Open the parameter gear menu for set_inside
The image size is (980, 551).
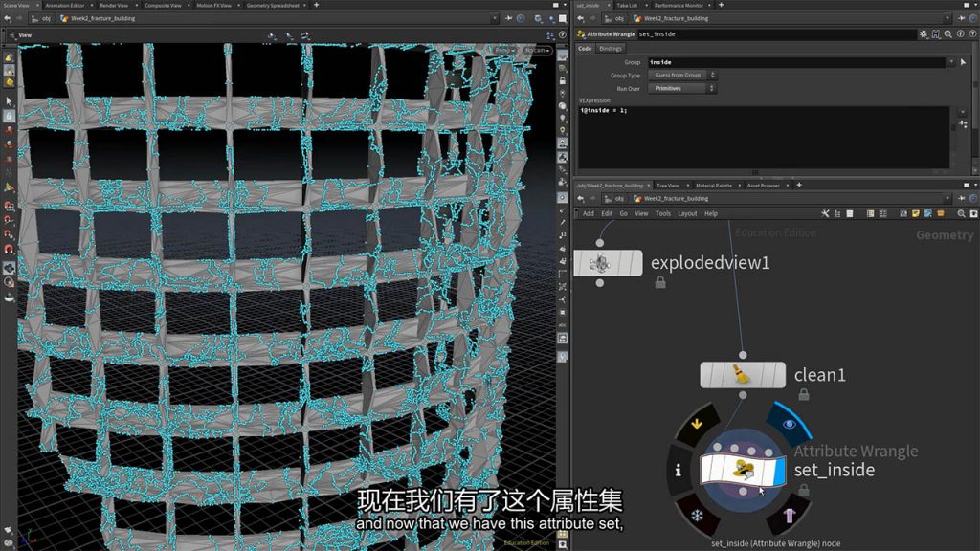click(924, 34)
